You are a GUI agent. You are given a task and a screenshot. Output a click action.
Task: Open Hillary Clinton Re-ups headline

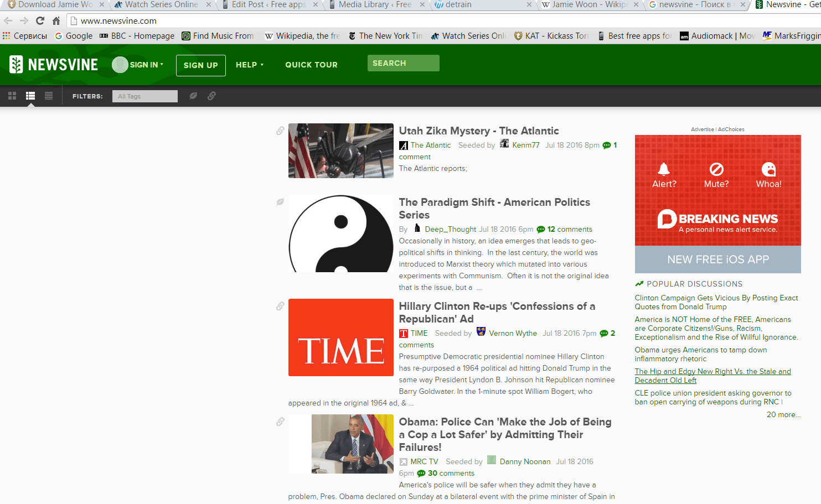tap(497, 313)
